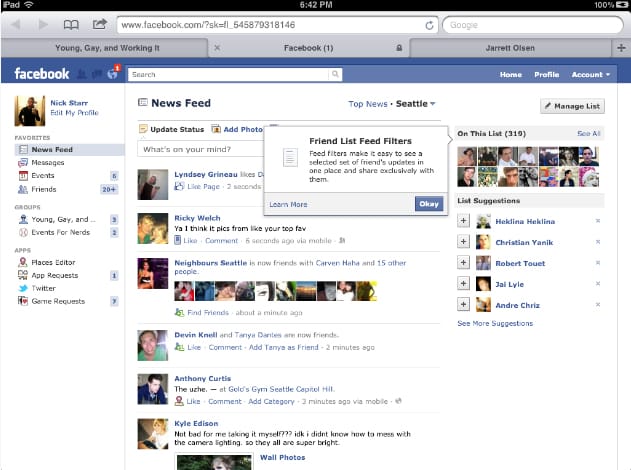Click the Okay button in popup
Image resolution: width=631 pixels, height=470 pixels.
(x=429, y=204)
